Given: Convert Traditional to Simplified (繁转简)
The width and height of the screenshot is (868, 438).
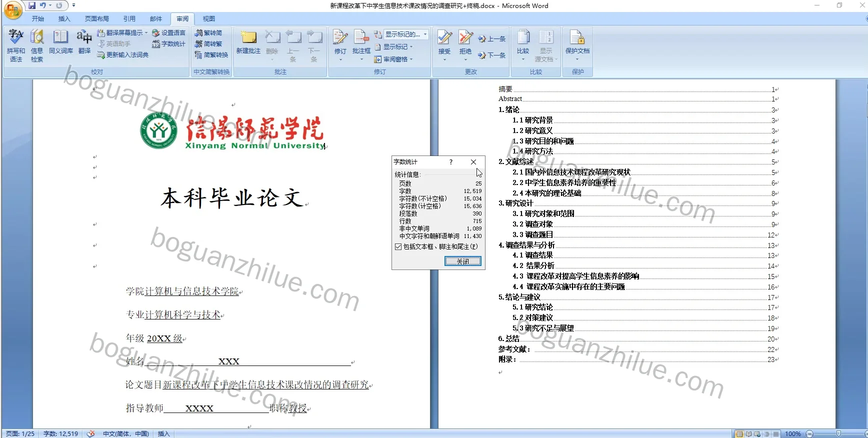Looking at the screenshot, I should [209, 33].
